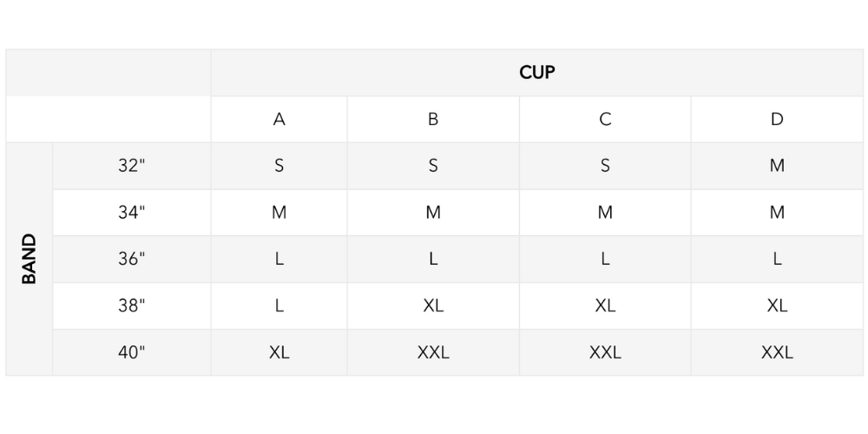This screenshot has height=434, width=868.
Task: Click the 40" band row label
Action: (131, 353)
